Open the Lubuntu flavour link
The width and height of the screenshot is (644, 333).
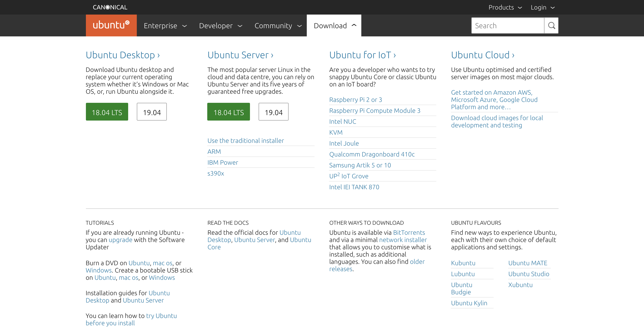463,274
